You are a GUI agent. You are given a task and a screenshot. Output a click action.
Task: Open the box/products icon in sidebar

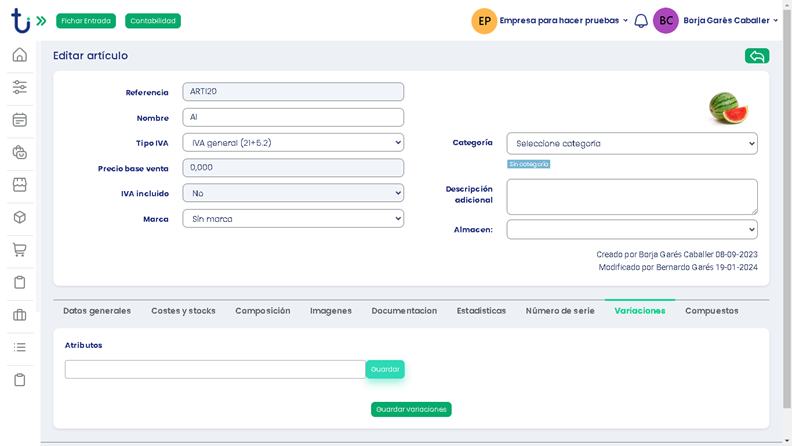coord(19,217)
